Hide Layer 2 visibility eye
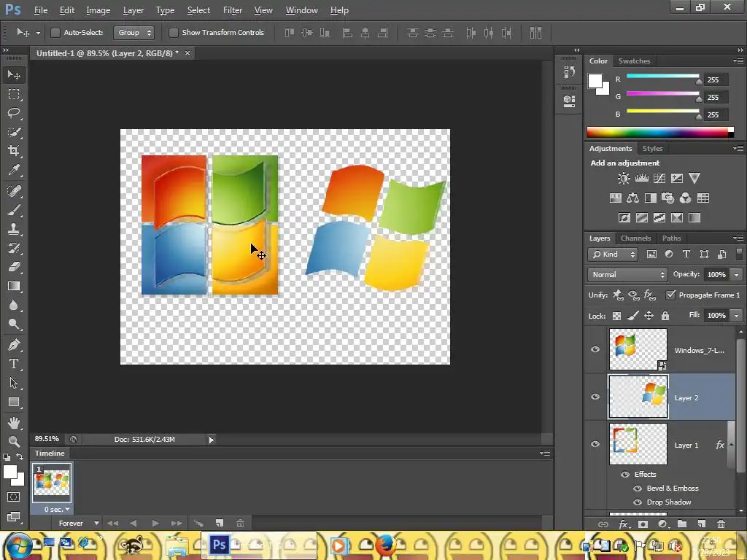This screenshot has width=747, height=560. pyautogui.click(x=595, y=397)
